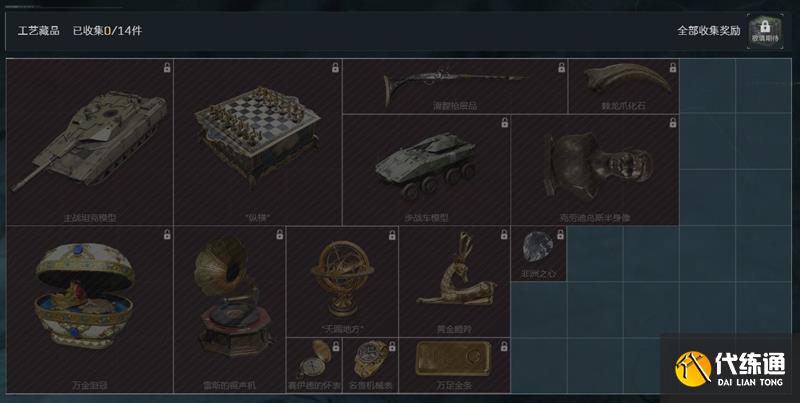Click the 全部收集奖励 label

pyautogui.click(x=709, y=31)
